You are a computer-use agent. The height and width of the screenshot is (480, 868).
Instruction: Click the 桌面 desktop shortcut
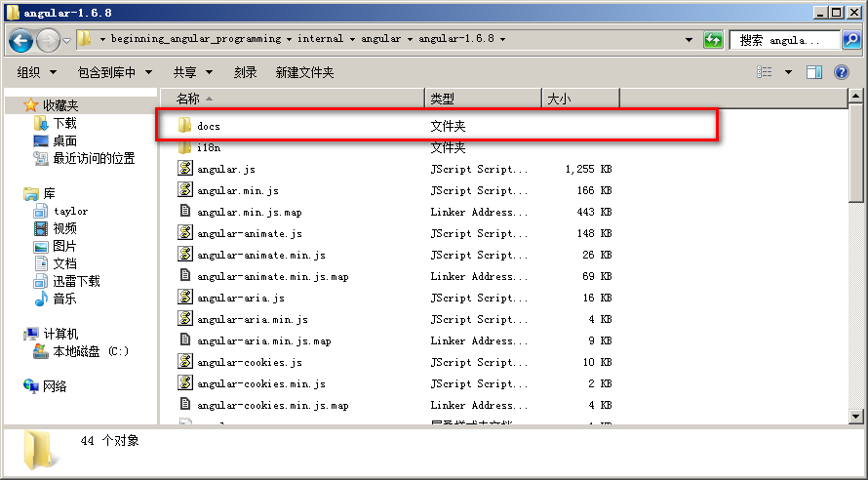[x=64, y=141]
